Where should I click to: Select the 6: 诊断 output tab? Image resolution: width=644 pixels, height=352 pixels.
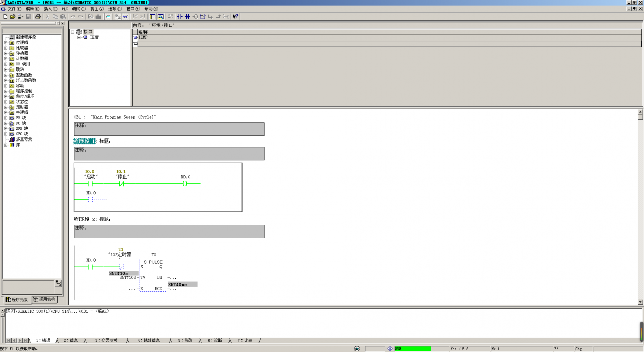pos(215,340)
